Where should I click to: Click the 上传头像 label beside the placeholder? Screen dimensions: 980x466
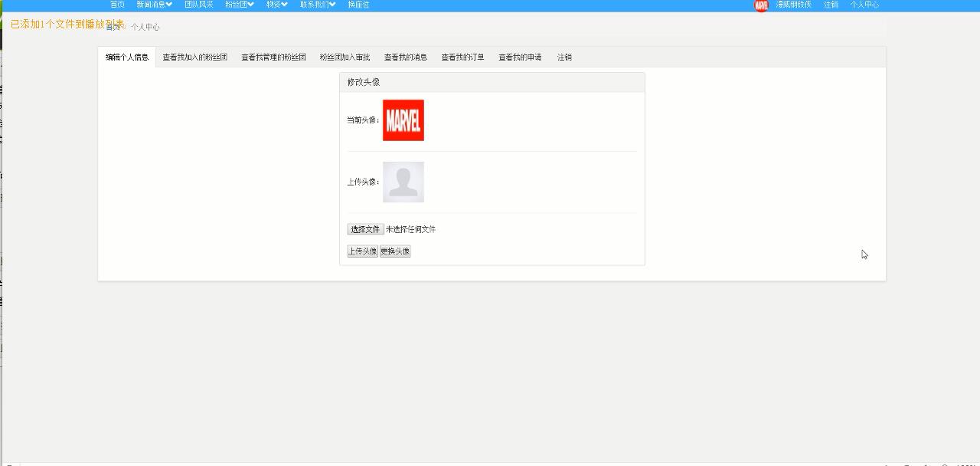click(x=363, y=182)
